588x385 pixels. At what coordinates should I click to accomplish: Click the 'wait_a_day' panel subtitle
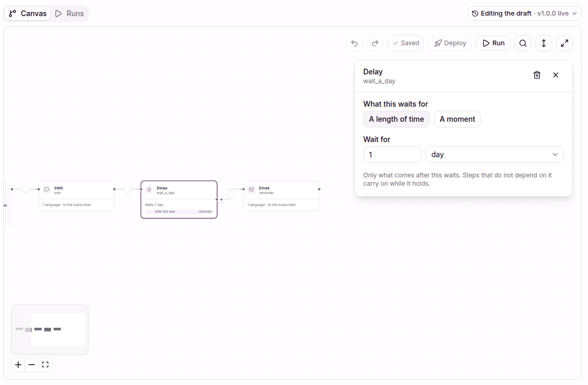click(379, 81)
